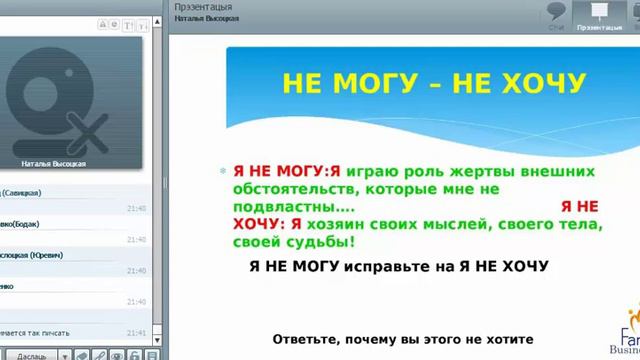Click the unlocked padlock chat icon

click(135, 356)
